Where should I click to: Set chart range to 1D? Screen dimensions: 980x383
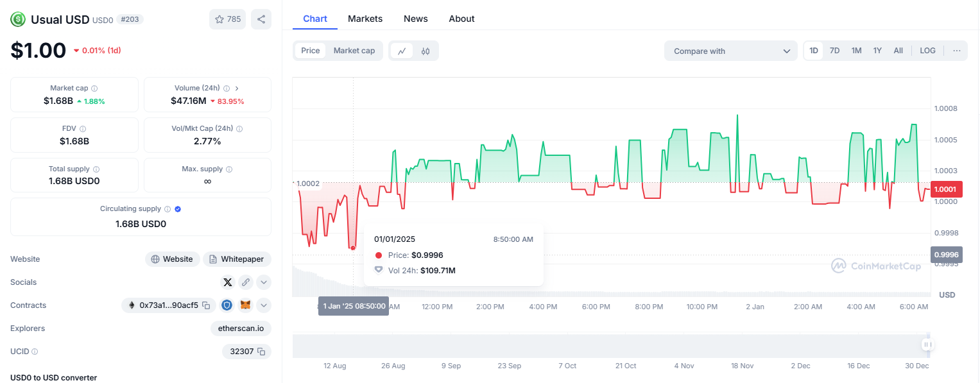[814, 51]
